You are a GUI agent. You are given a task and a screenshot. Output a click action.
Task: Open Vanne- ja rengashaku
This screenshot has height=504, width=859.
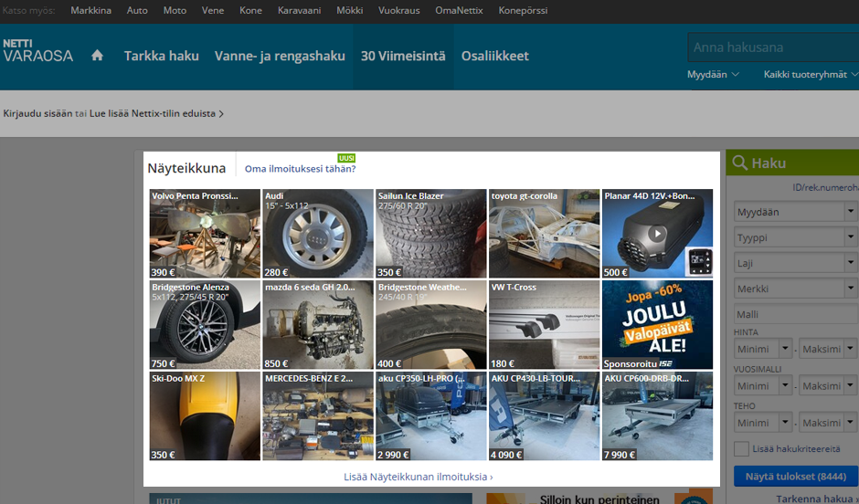point(280,56)
